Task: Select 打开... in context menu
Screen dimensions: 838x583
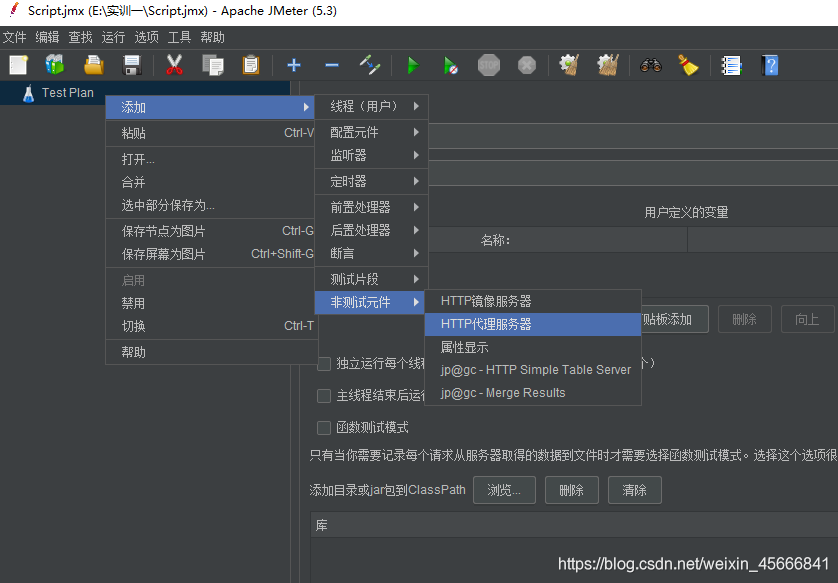Action: (210, 159)
